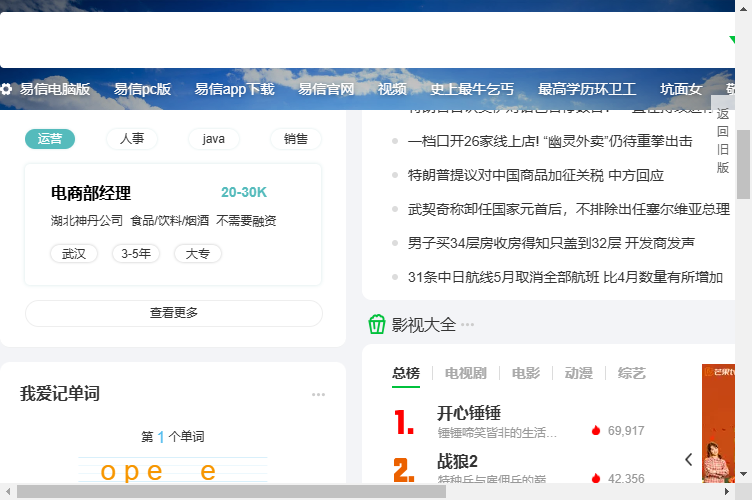
Task: Click the rank 2 number badge
Action: [404, 470]
